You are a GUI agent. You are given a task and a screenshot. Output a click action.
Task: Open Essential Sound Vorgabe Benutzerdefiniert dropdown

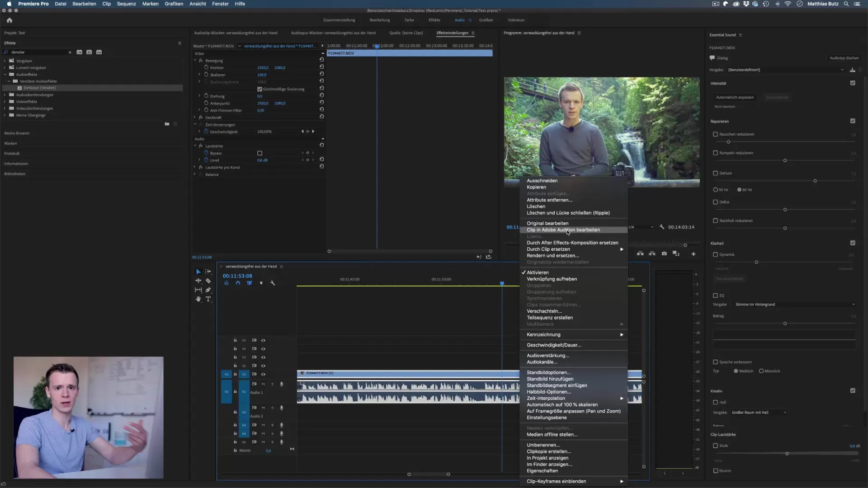[786, 70]
